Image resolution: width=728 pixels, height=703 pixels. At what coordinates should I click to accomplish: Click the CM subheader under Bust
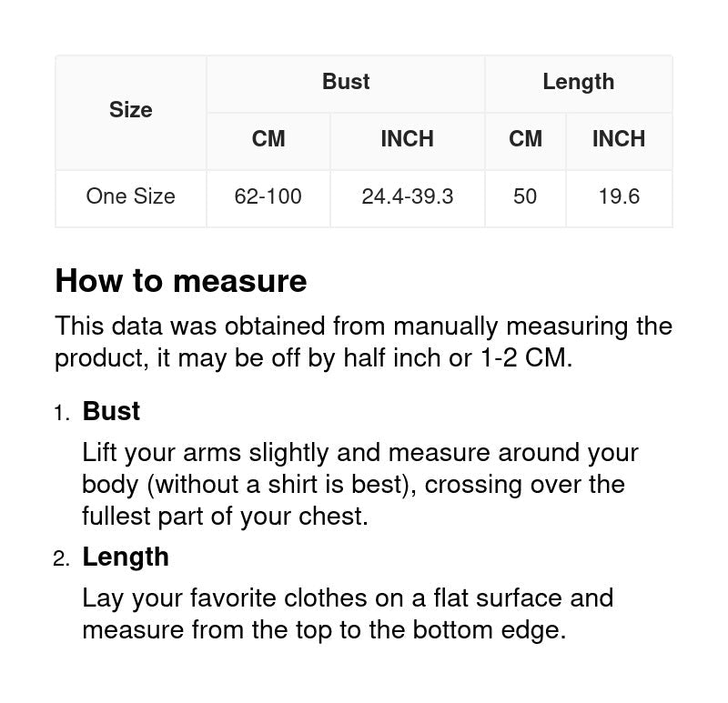268,139
